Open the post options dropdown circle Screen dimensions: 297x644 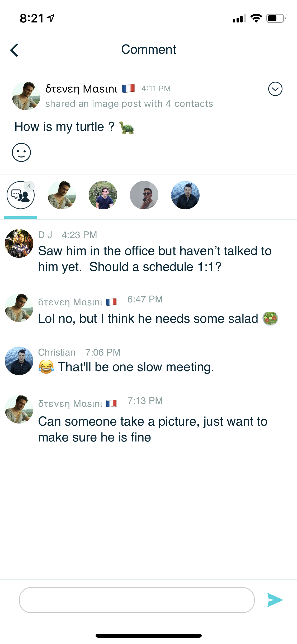coord(275,89)
